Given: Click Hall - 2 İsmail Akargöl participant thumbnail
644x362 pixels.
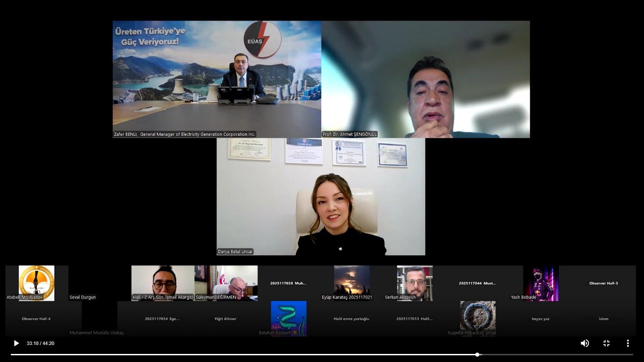Looking at the screenshot, I should (163, 283).
